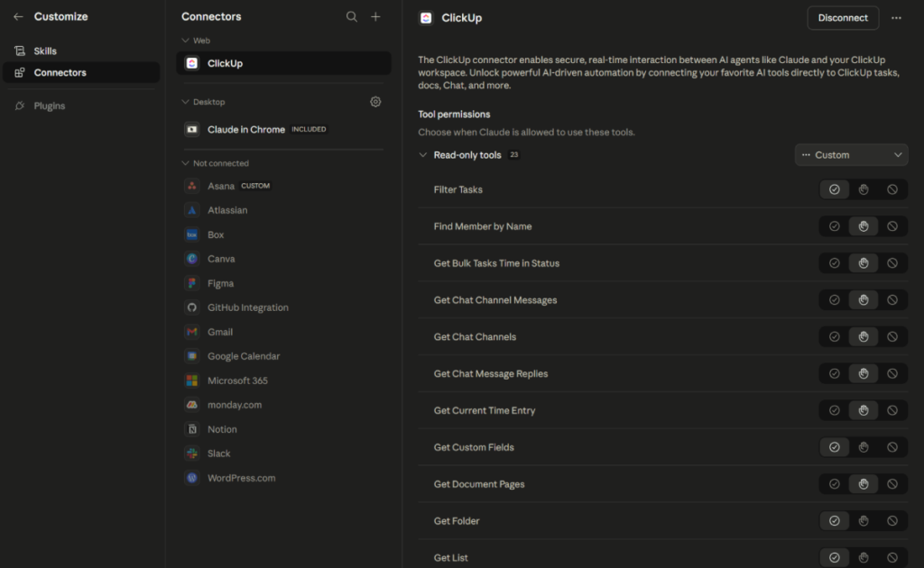Click the search icon in Connectors panel
This screenshot has width=924, height=568.
click(351, 16)
